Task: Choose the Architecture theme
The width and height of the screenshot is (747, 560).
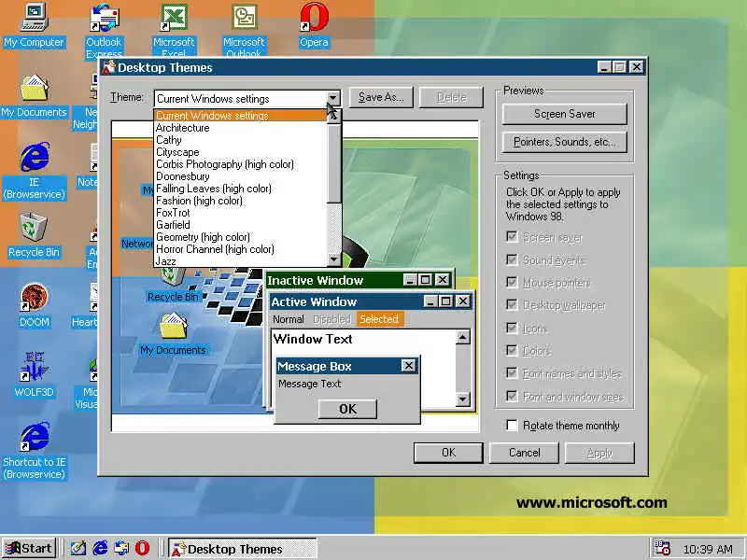Action: point(241,128)
